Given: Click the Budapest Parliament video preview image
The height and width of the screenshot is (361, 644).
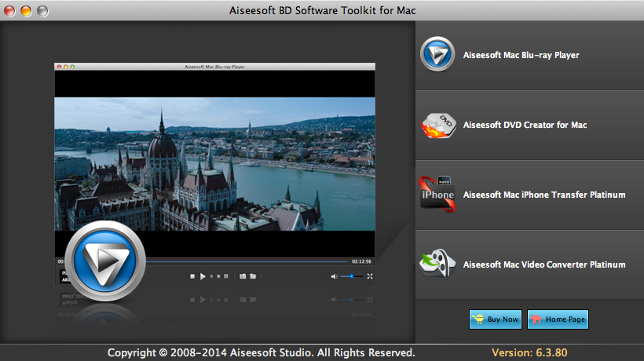Looking at the screenshot, I should coord(215,164).
